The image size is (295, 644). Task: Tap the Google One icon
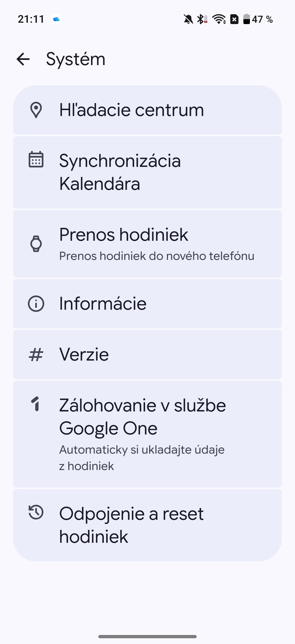(x=36, y=404)
